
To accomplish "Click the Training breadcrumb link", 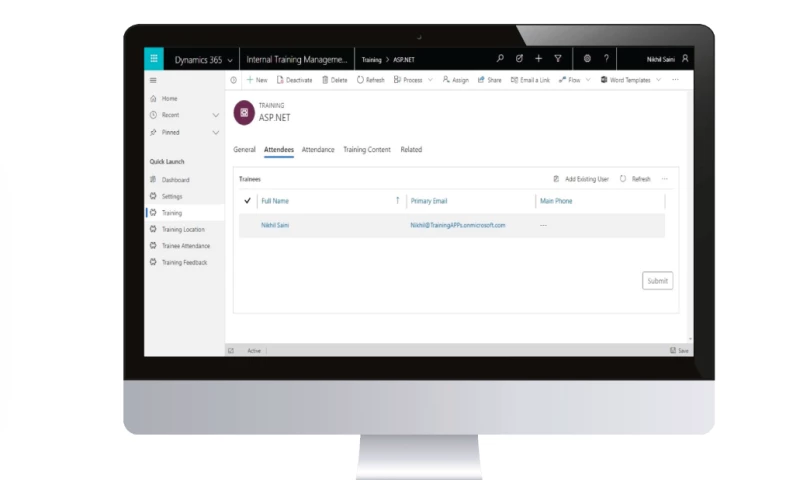I will (x=371, y=60).
